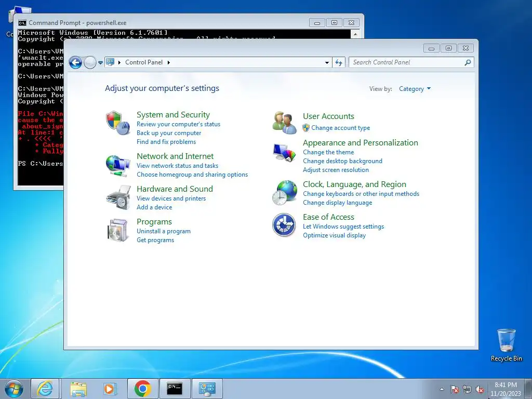The image size is (532, 399).
Task: Click Adjust screen resolution
Action: click(x=336, y=170)
